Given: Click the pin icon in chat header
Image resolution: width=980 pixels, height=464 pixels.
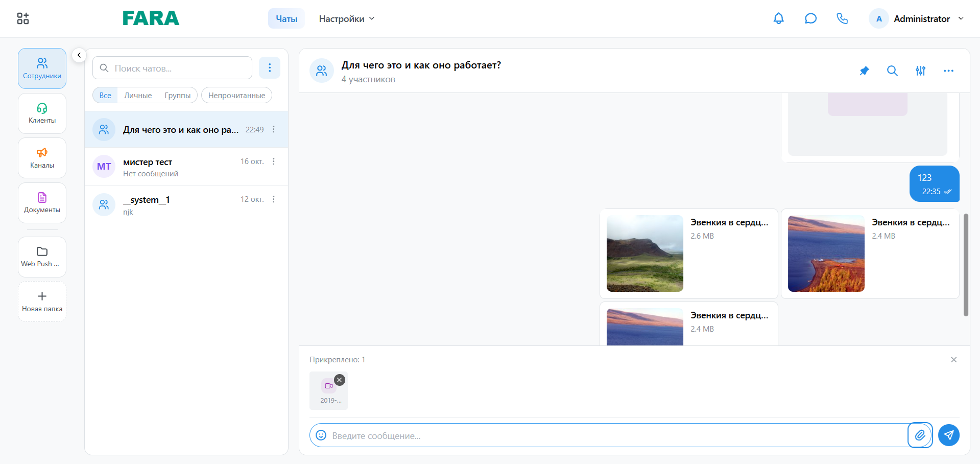Looking at the screenshot, I should (x=864, y=71).
